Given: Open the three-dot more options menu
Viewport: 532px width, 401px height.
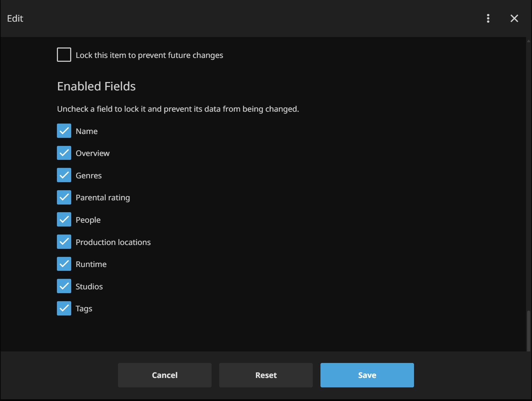Looking at the screenshot, I should (x=488, y=18).
